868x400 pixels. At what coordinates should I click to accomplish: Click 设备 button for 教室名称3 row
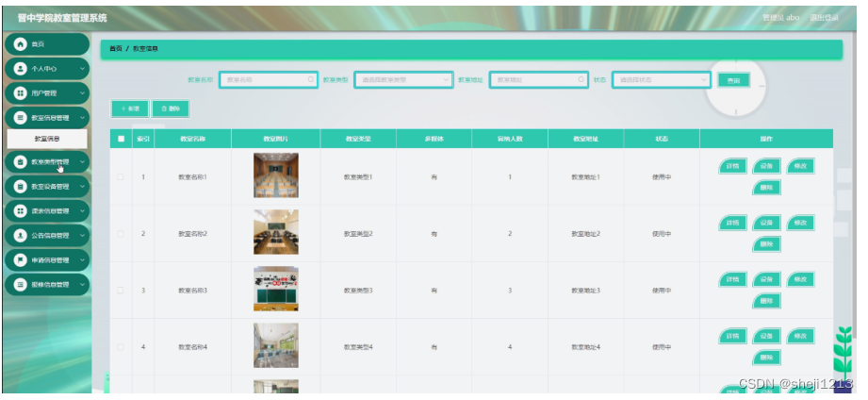click(766, 279)
